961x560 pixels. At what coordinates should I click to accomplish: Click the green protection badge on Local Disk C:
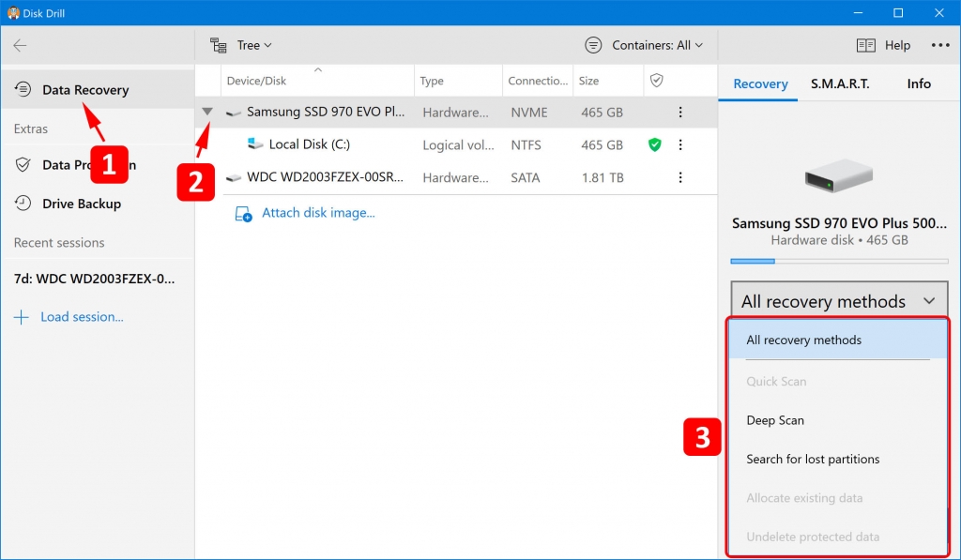tap(654, 145)
